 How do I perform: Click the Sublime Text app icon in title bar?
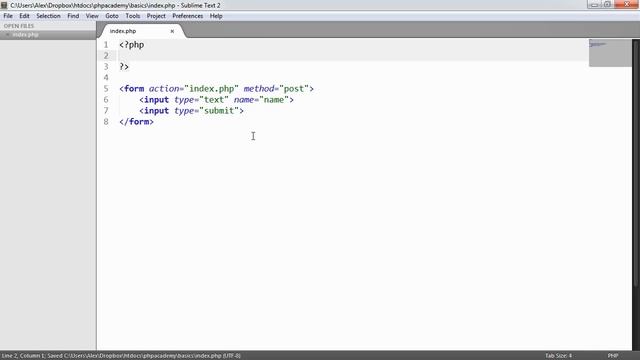tap(4, 5)
